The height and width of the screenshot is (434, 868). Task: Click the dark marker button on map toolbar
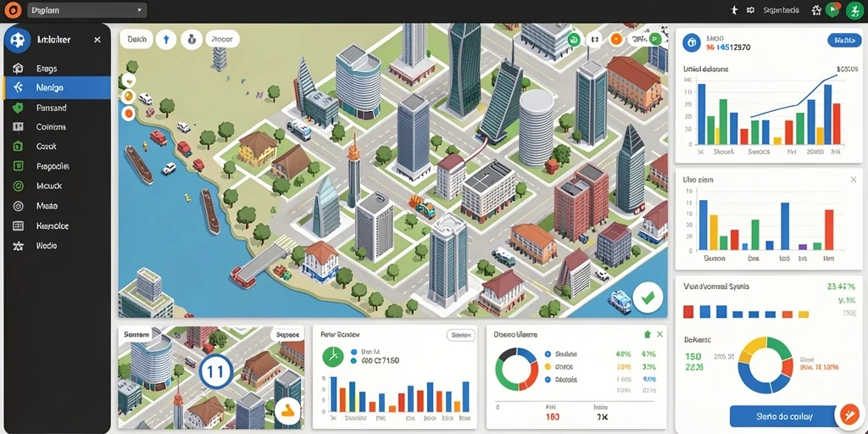click(x=192, y=40)
